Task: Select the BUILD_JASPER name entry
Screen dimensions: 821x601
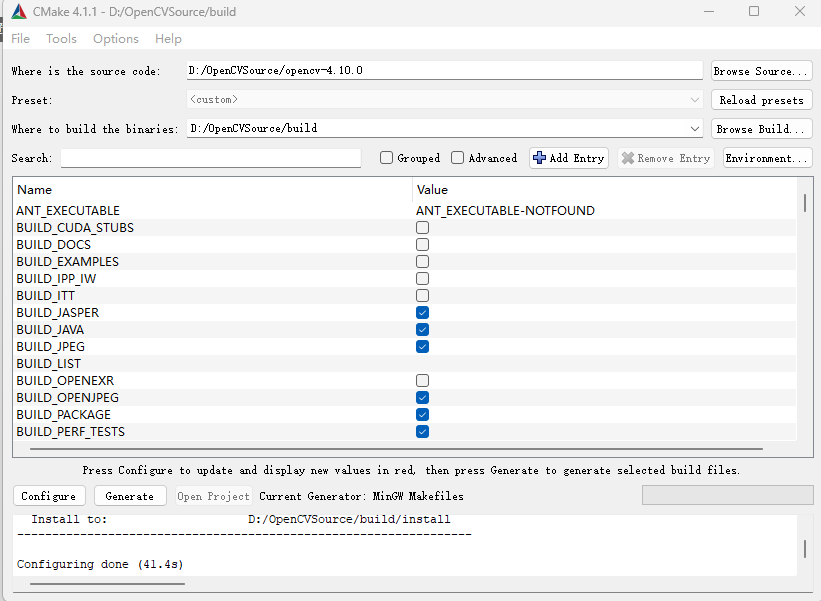Action: pyautogui.click(x=58, y=313)
